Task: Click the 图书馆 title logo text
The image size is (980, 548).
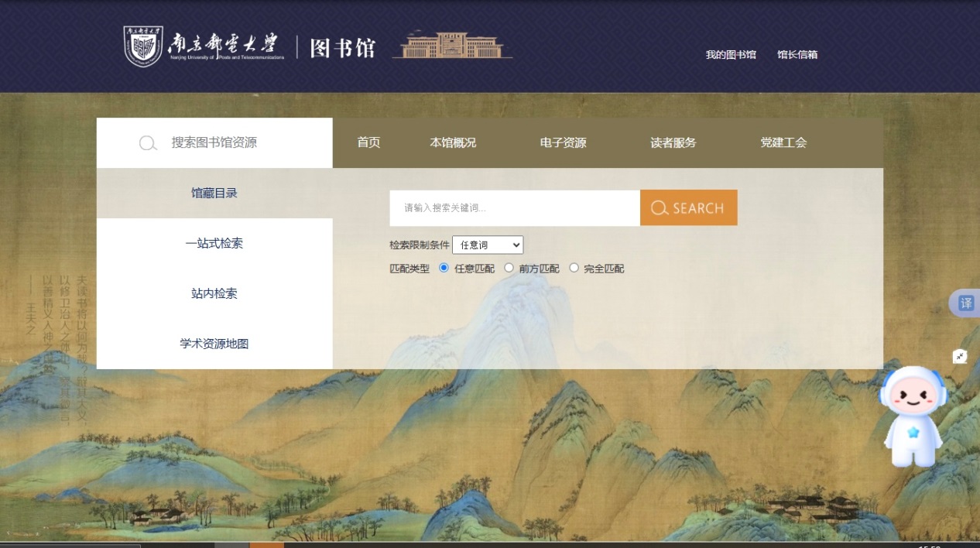Action: pyautogui.click(x=342, y=48)
